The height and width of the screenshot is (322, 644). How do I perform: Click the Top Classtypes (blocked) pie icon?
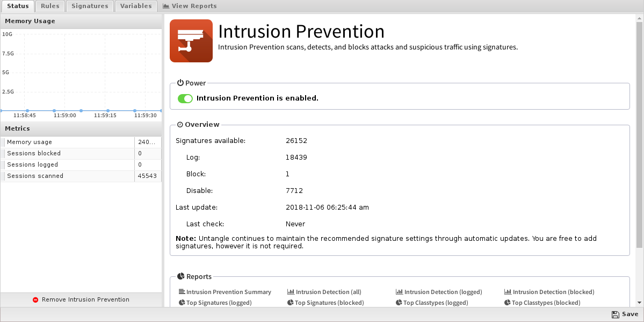click(x=508, y=302)
